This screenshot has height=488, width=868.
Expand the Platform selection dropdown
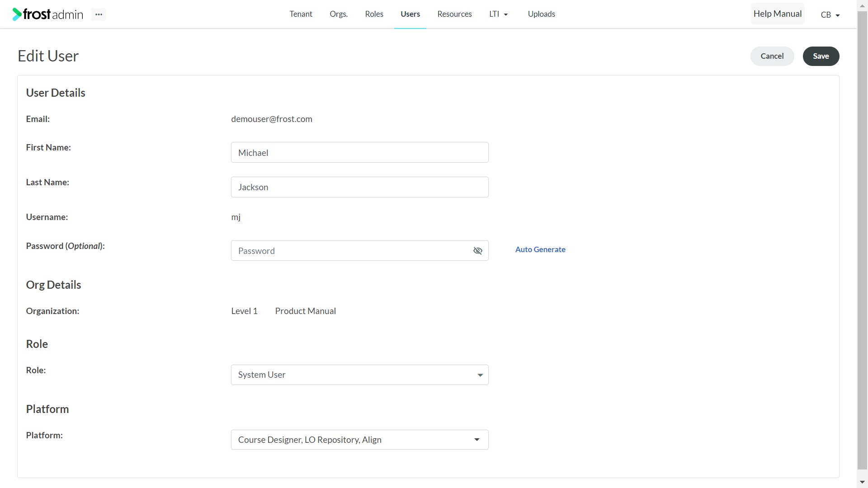[x=359, y=440]
